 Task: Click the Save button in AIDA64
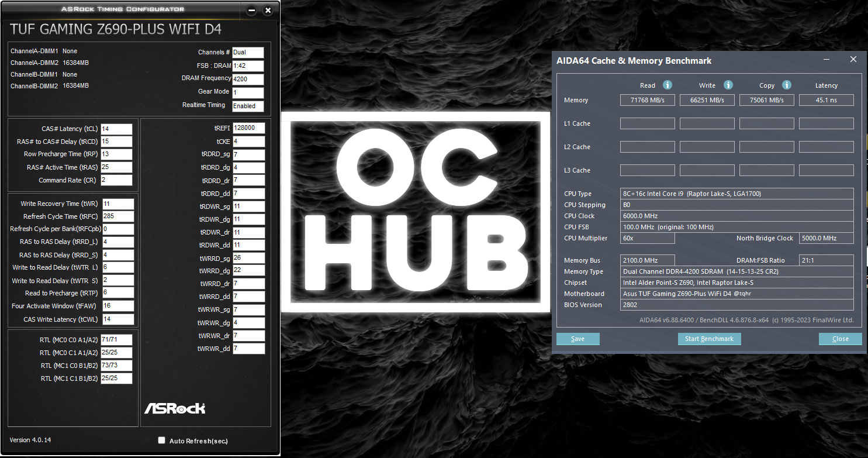click(578, 339)
